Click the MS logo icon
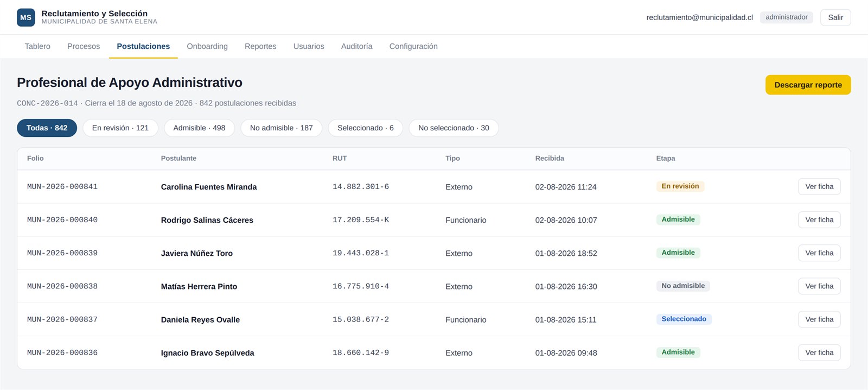The height and width of the screenshot is (390, 868). tap(26, 17)
